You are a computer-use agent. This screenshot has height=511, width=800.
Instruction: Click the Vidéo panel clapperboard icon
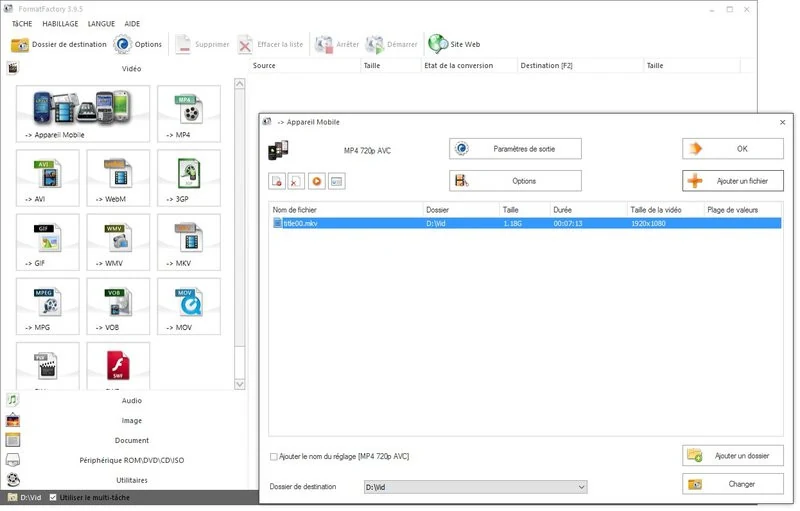click(13, 67)
